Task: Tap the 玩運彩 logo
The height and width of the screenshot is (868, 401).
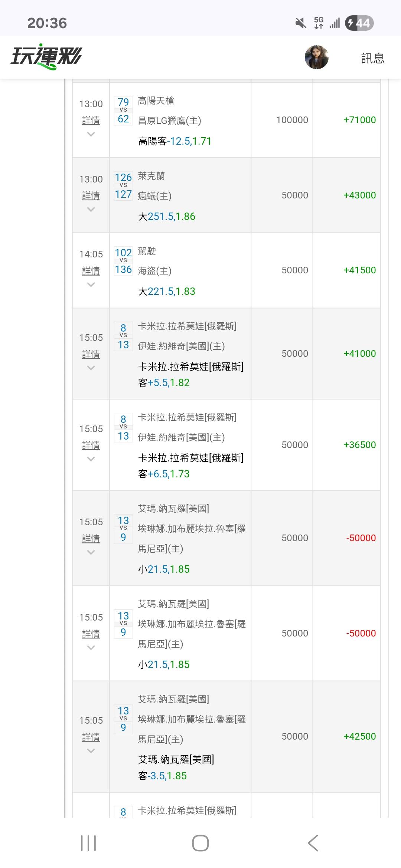Action: (x=46, y=57)
